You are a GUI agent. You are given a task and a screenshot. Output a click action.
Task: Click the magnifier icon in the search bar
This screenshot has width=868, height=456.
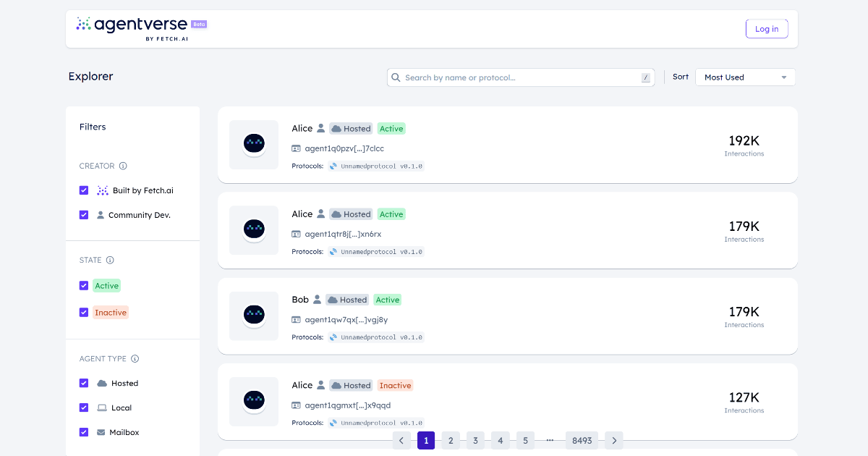396,77
